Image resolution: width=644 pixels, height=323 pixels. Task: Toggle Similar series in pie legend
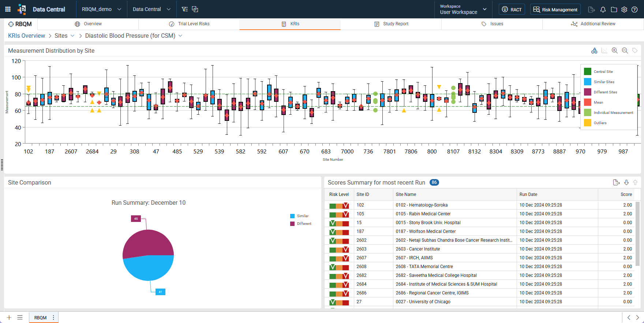click(299, 216)
